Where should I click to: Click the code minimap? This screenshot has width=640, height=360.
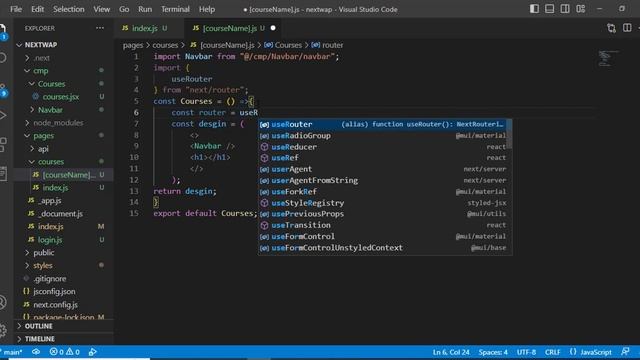pyautogui.click(x=608, y=58)
